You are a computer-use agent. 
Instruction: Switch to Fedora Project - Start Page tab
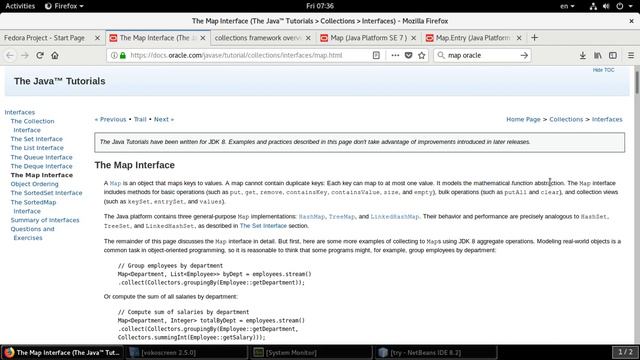(44, 38)
